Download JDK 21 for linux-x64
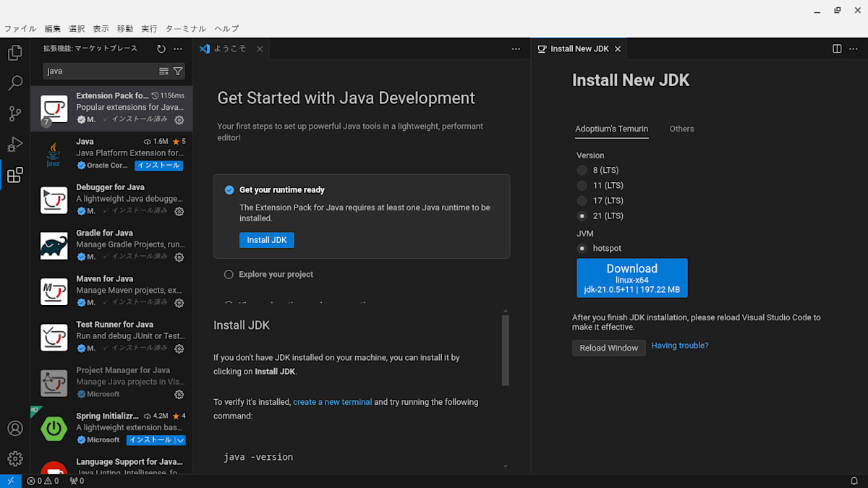 point(632,278)
